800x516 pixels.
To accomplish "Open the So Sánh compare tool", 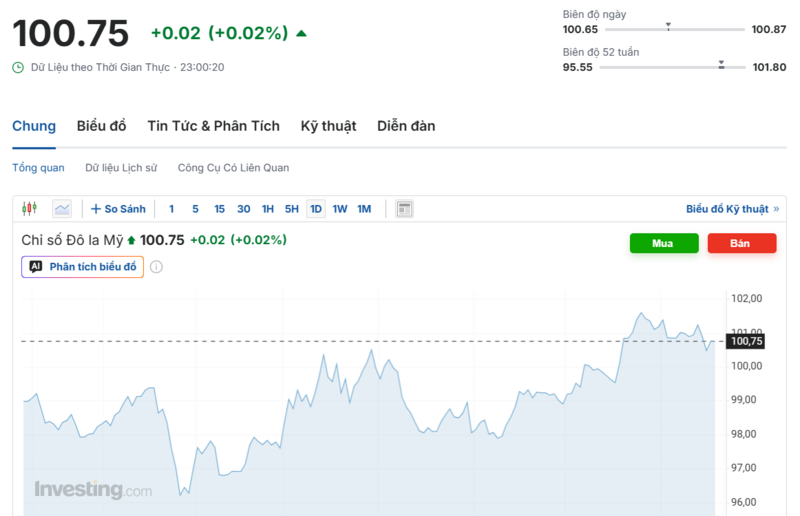I will pos(118,209).
